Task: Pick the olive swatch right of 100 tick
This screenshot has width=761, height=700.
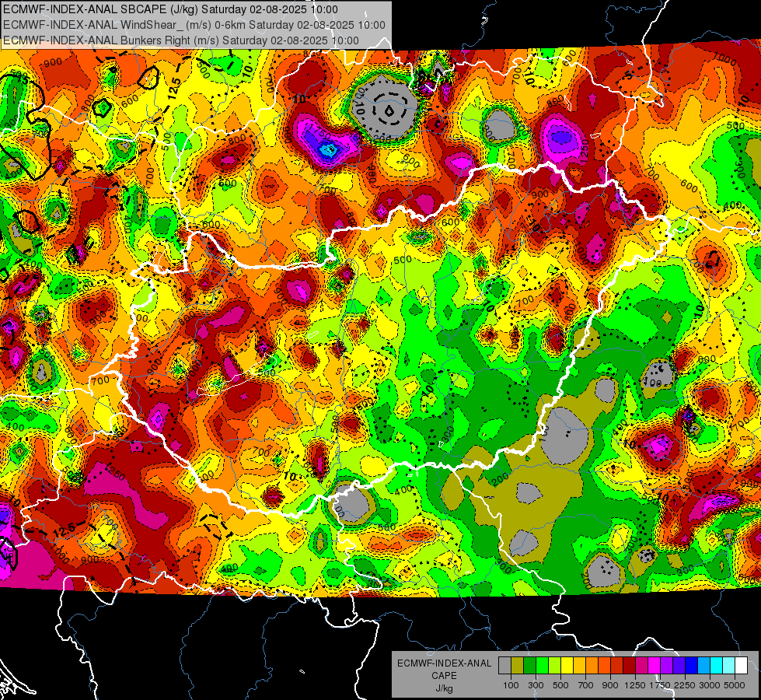Action: [518, 666]
